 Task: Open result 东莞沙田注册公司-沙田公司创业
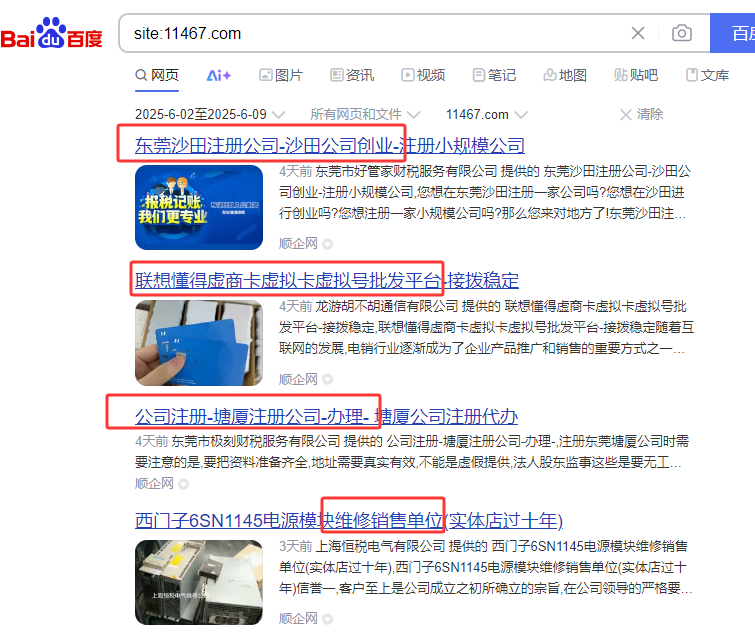pos(330,145)
